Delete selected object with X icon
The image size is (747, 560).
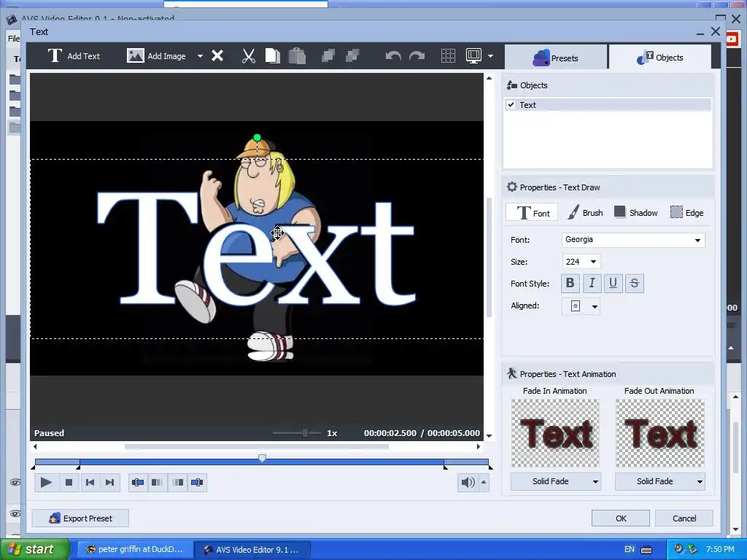point(217,55)
